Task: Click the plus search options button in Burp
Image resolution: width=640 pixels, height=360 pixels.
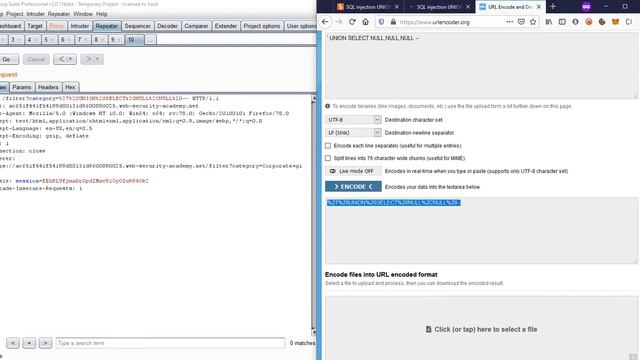Action: tap(29, 343)
